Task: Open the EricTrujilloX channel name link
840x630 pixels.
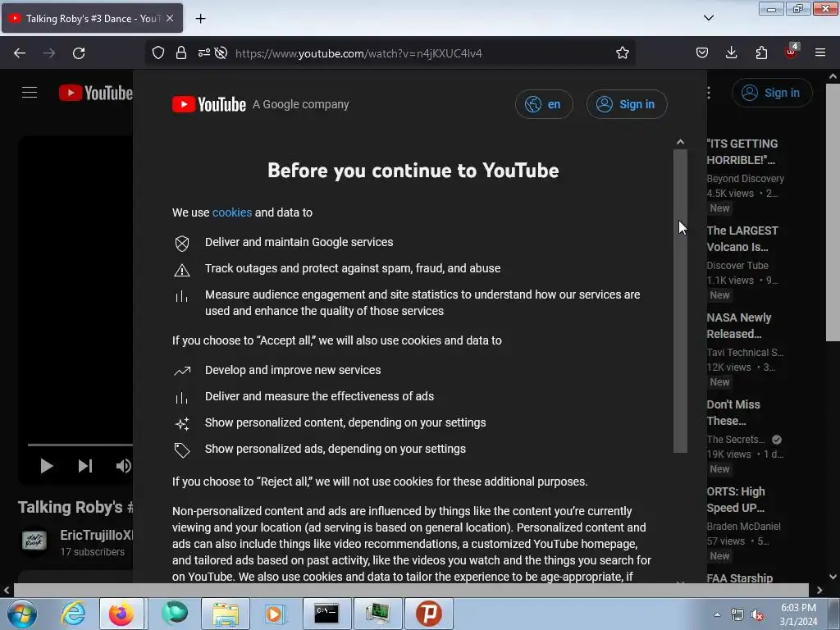Action: pyautogui.click(x=97, y=535)
